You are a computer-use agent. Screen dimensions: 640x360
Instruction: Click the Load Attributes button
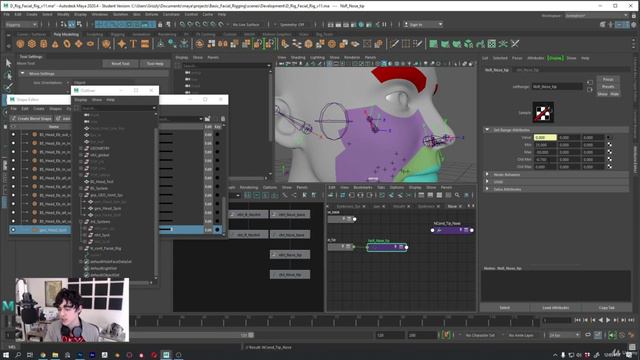pos(556,308)
